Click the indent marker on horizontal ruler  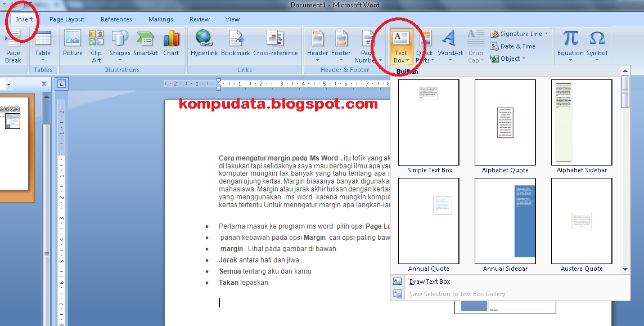[218, 84]
